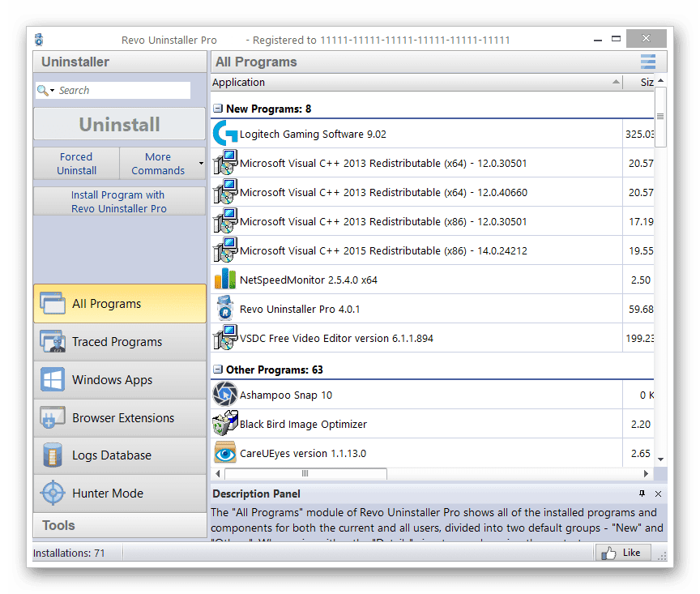The width and height of the screenshot is (700, 594).
Task: Click the All Programs sidebar icon
Action: point(53,303)
